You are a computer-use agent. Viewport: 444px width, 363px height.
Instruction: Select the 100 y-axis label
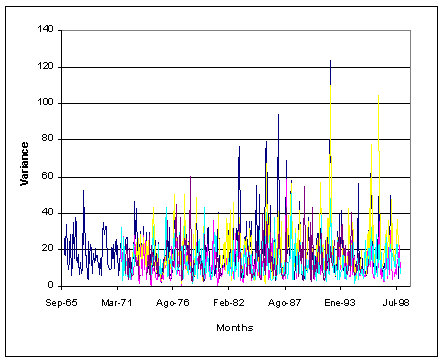[x=45, y=102]
